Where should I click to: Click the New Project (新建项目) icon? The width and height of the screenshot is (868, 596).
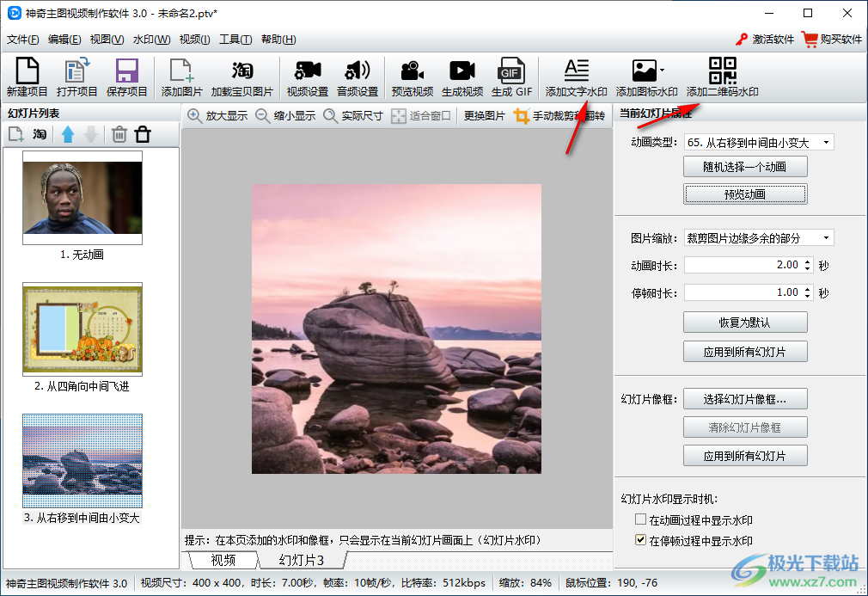pos(27,77)
